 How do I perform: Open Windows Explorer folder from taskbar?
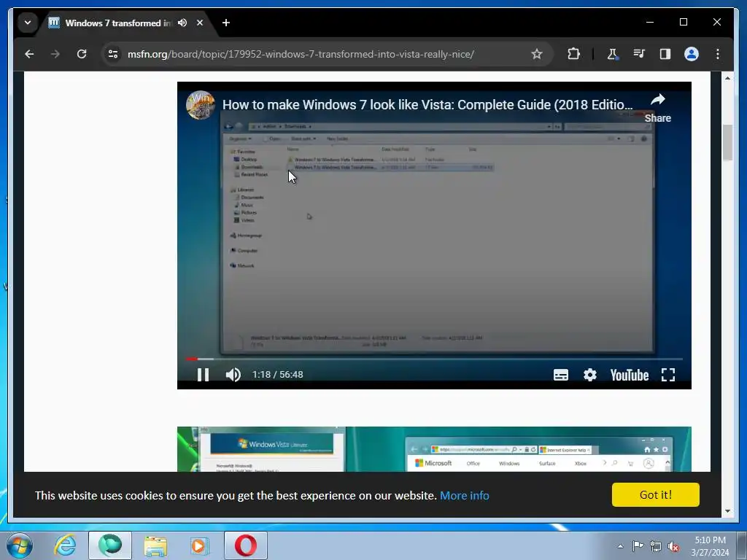pyautogui.click(x=155, y=545)
